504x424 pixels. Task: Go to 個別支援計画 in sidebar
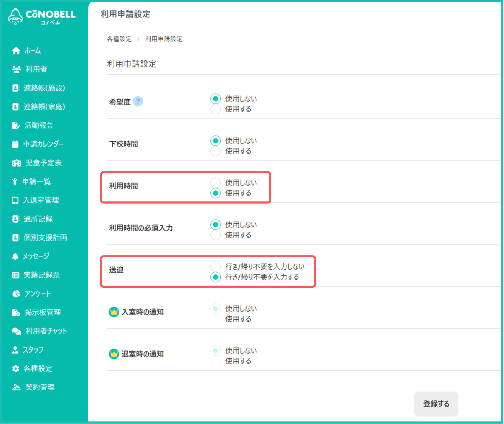tap(45, 238)
